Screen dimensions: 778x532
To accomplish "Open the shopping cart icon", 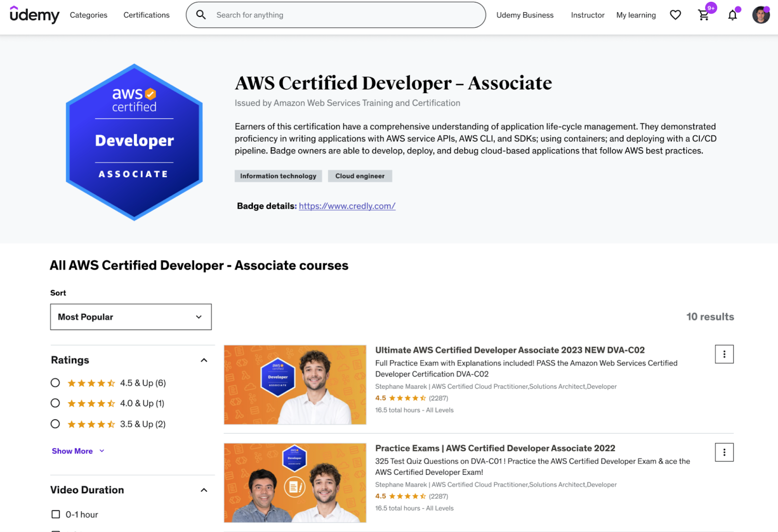I will [x=704, y=15].
